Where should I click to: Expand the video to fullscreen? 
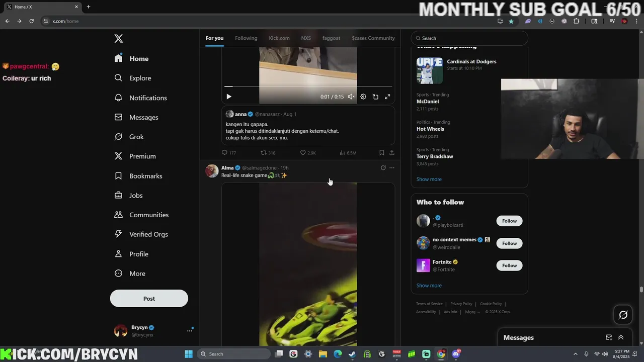(387, 97)
